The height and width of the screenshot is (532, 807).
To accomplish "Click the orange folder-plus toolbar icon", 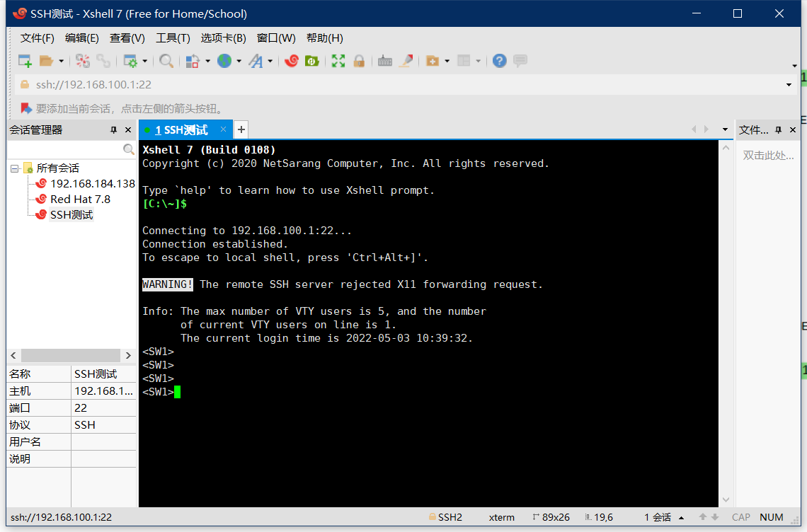I will [433, 61].
